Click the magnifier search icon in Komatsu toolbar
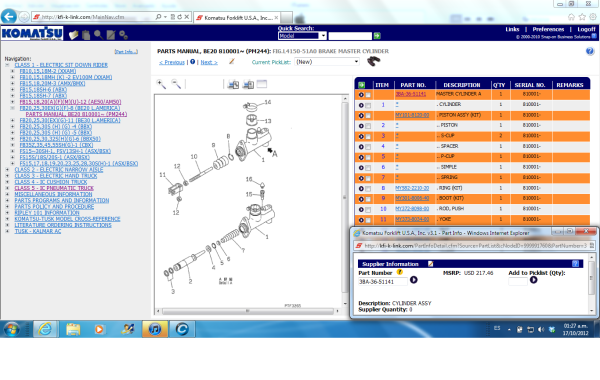 pyautogui.click(x=98, y=35)
